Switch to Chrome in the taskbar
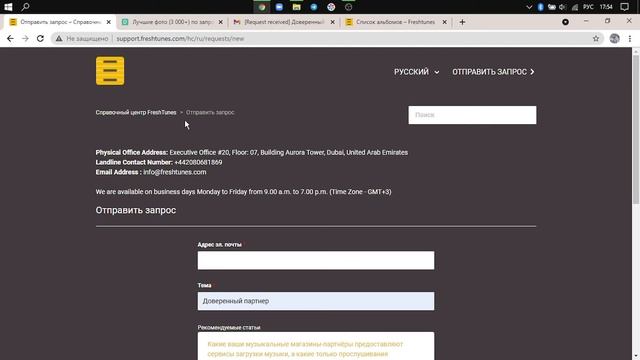The image size is (640, 360). click(x=262, y=7)
